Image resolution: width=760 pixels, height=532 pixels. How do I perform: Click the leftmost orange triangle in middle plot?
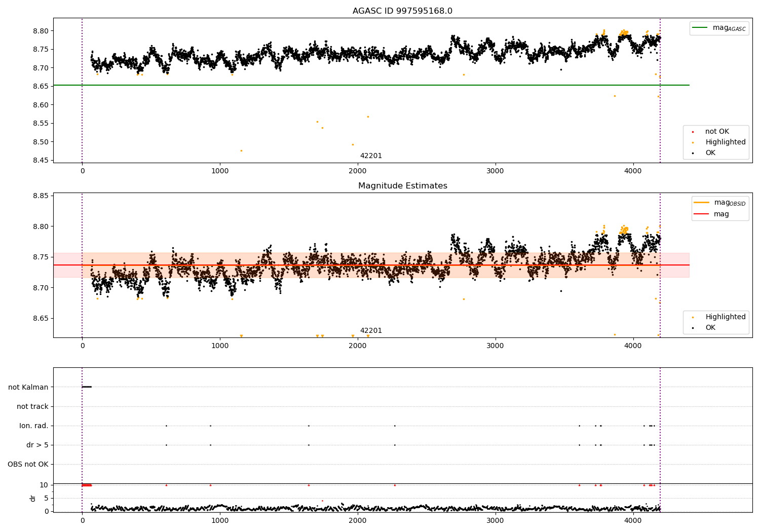point(241,336)
